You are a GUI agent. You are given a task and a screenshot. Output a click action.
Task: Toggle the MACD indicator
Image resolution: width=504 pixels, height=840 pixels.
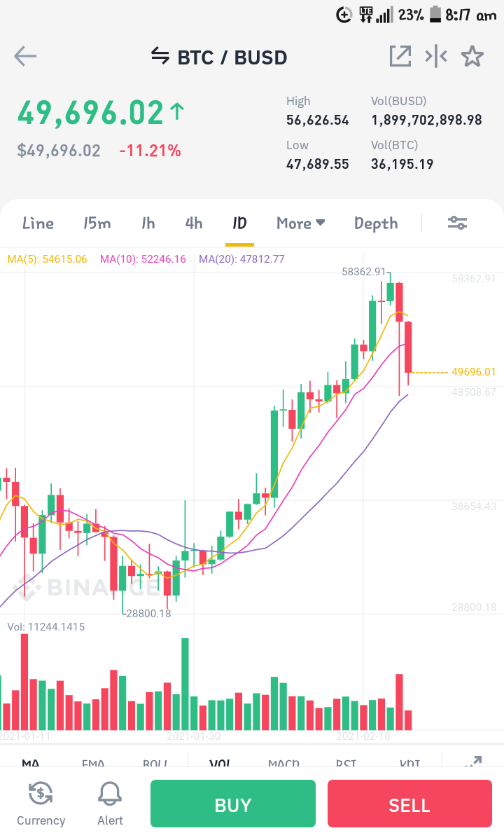tap(283, 762)
